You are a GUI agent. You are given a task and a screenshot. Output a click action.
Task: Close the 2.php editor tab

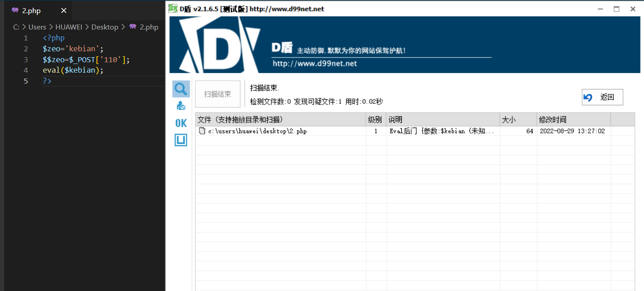tap(64, 10)
